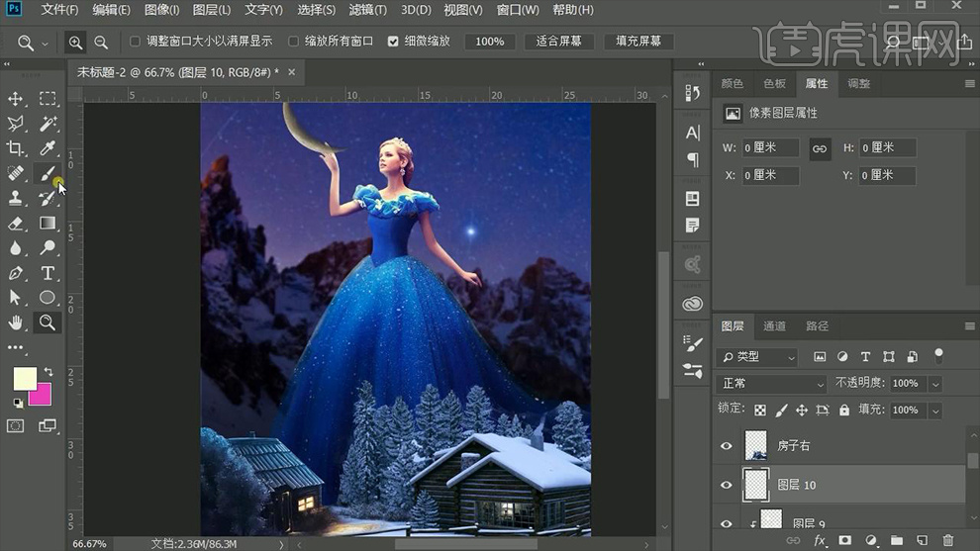Expand the 不透明度 opacity dropdown
This screenshot has height=551, width=980.
pos(935,384)
